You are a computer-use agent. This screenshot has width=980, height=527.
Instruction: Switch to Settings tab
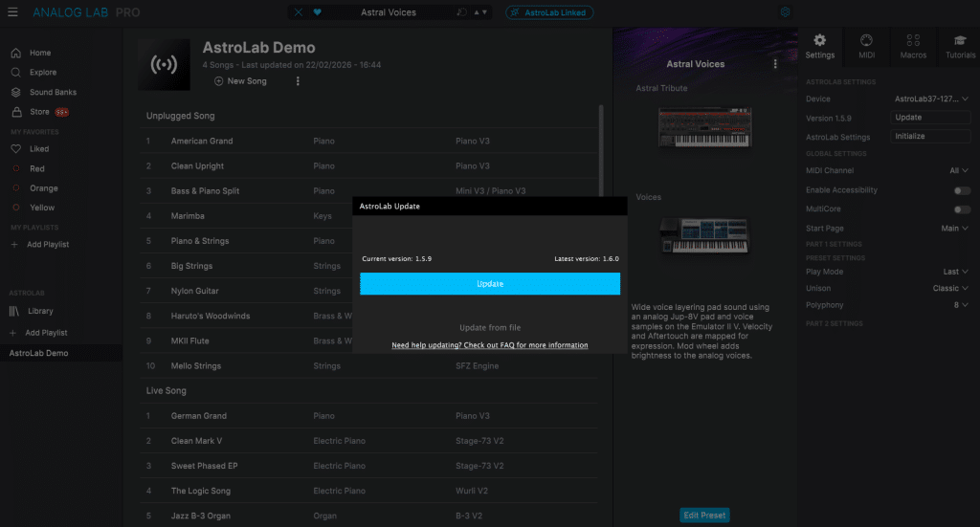pyautogui.click(x=819, y=47)
